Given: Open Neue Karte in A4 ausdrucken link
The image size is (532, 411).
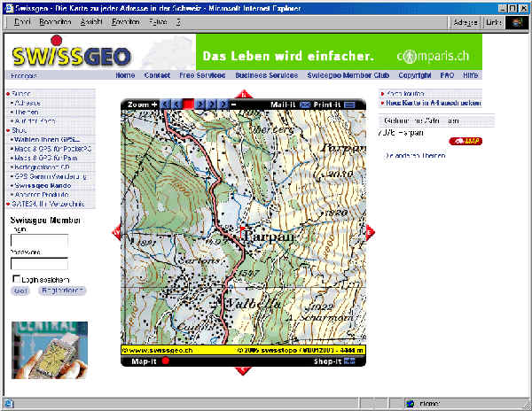Looking at the screenshot, I should tap(434, 103).
